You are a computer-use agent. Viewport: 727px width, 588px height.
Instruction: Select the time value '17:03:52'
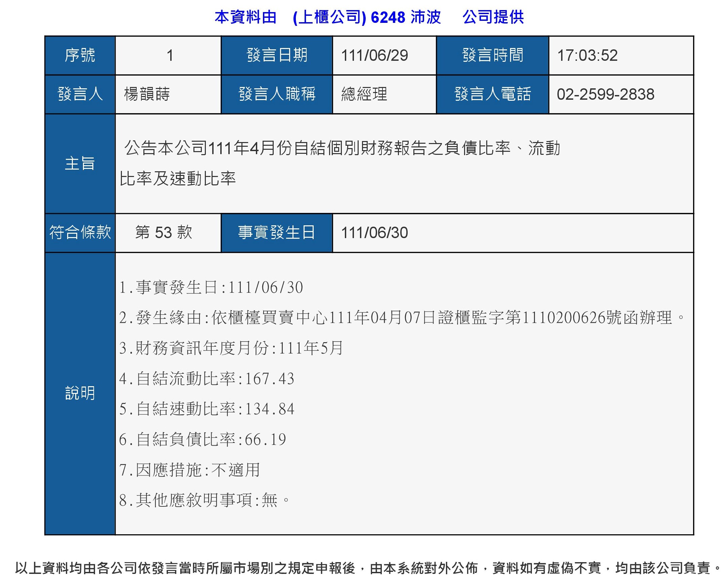click(x=587, y=55)
